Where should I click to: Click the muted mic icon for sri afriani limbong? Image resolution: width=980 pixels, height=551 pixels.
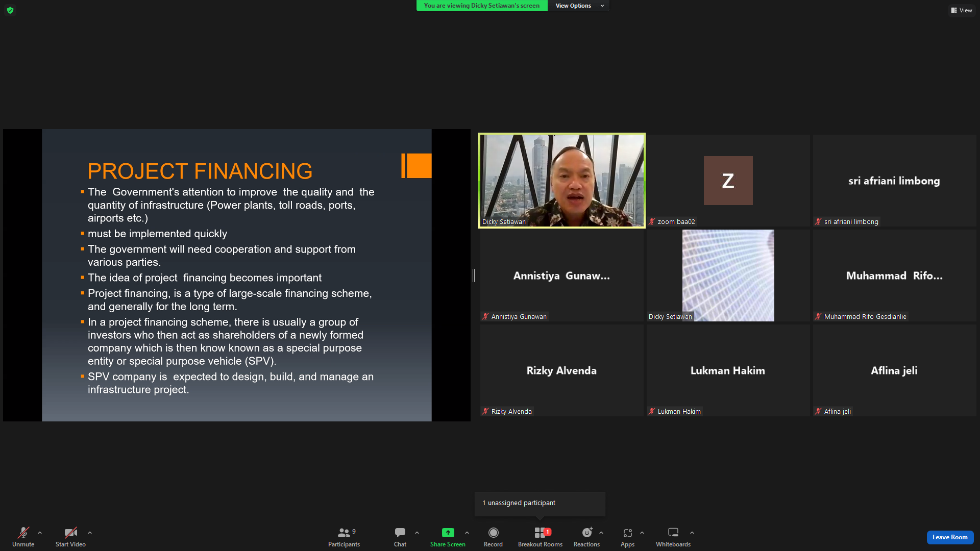pos(818,221)
